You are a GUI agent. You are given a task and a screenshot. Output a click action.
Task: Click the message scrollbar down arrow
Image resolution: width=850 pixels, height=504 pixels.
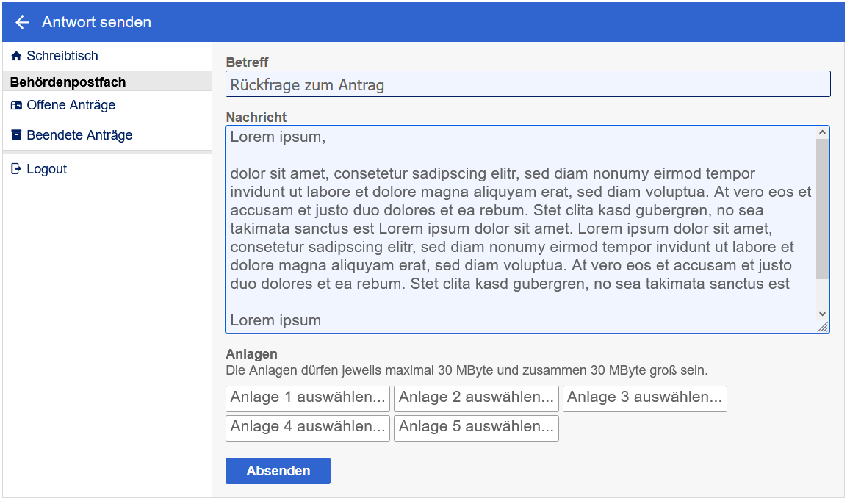click(822, 314)
